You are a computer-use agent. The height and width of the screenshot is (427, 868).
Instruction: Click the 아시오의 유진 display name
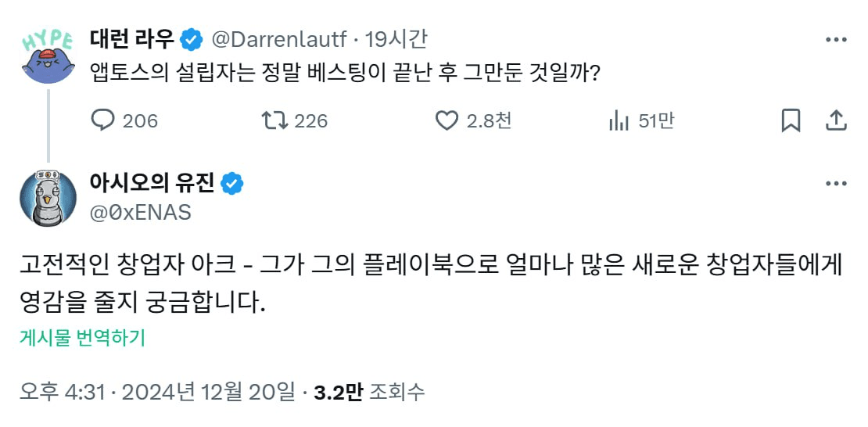point(152,184)
